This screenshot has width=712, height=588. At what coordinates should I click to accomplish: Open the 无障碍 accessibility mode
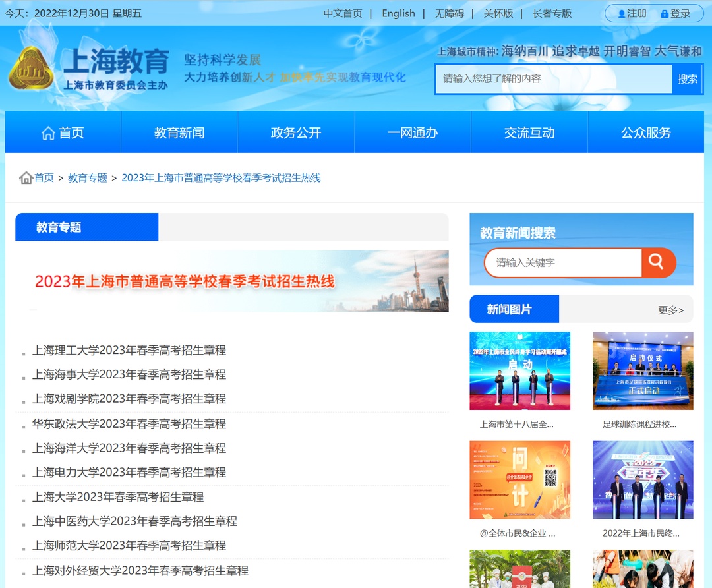click(x=450, y=14)
